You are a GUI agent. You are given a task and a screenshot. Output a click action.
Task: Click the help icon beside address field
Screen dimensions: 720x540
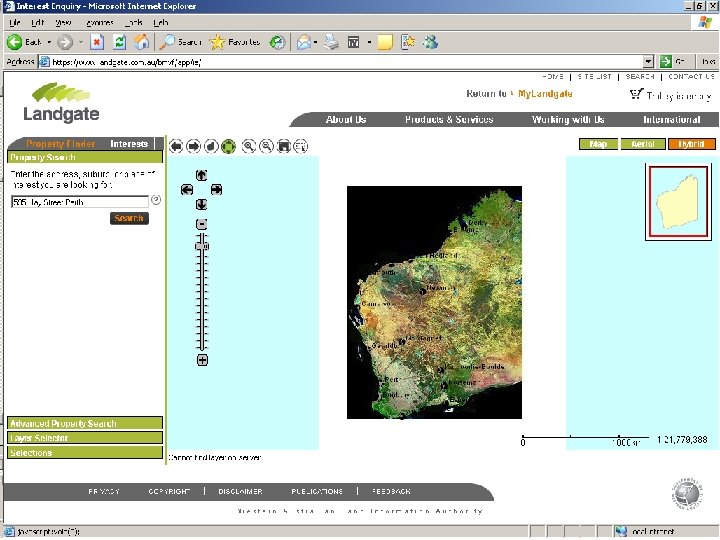(156, 200)
